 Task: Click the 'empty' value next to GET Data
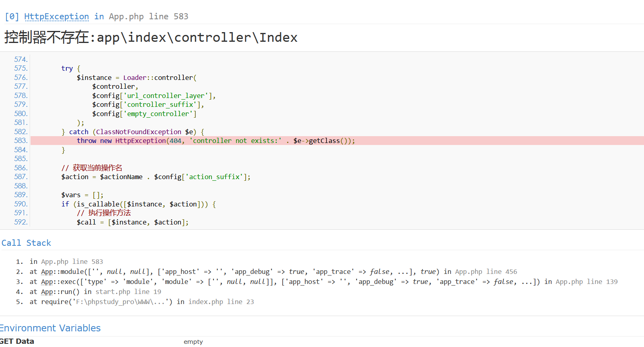[193, 342]
